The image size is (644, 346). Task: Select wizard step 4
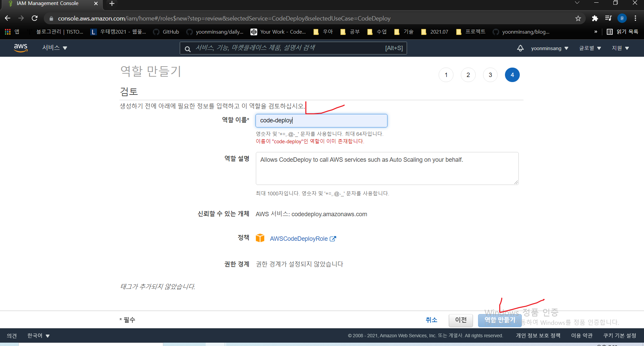tap(512, 75)
